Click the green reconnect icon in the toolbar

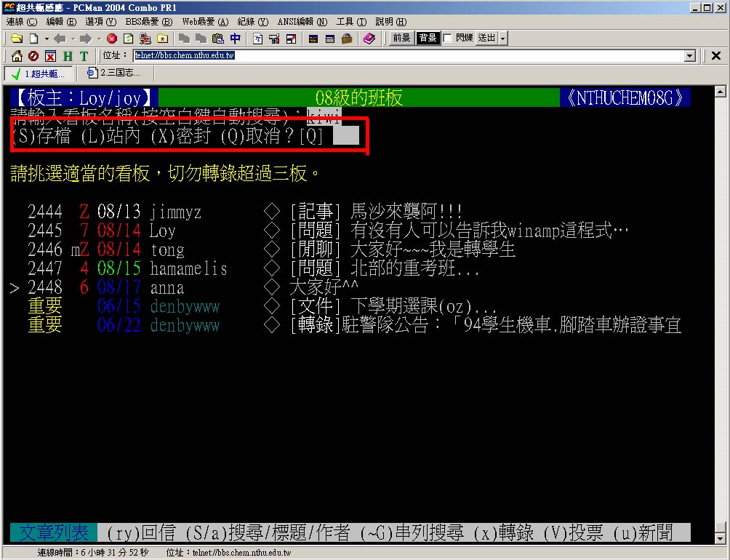pyautogui.click(x=128, y=39)
